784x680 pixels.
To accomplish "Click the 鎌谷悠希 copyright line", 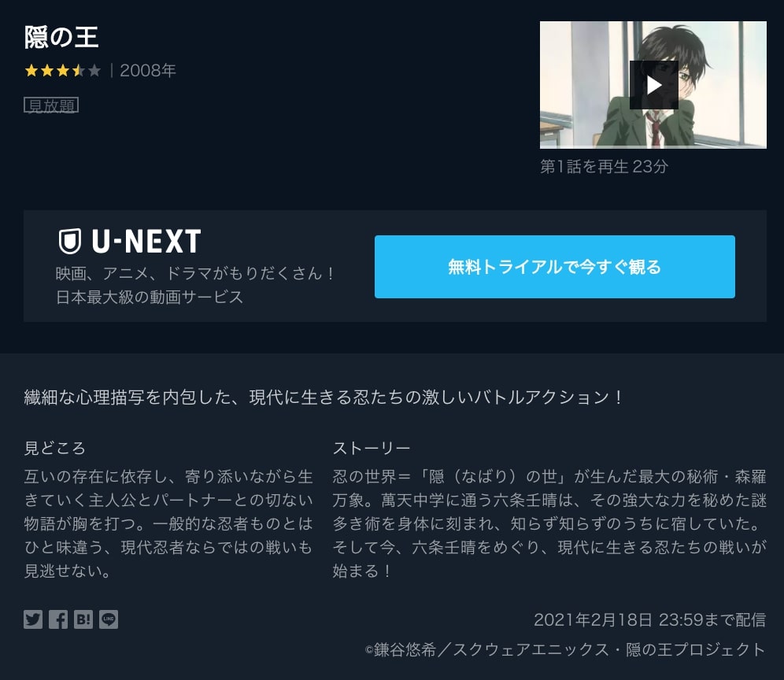I will (565, 649).
